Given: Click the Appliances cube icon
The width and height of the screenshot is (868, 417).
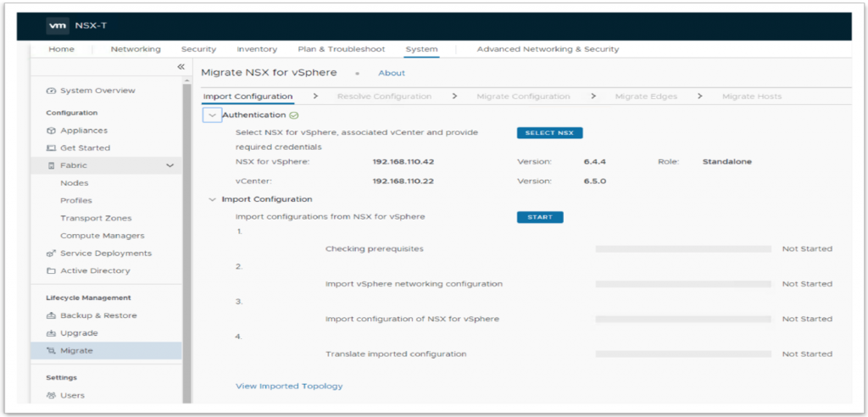Looking at the screenshot, I should click(52, 131).
